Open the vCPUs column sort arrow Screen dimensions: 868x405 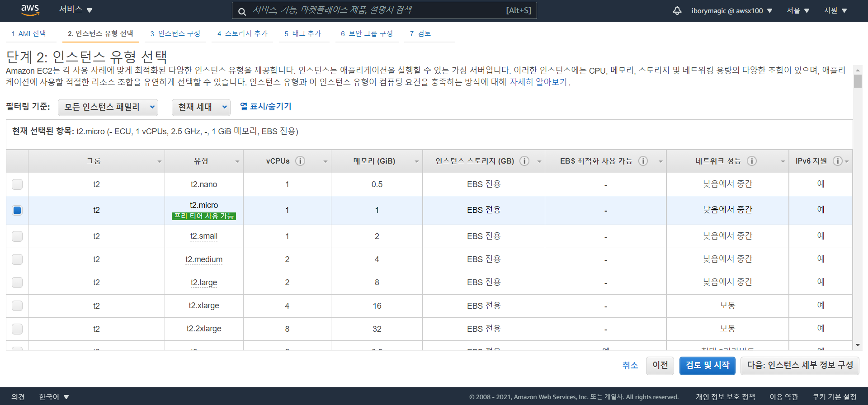click(325, 161)
